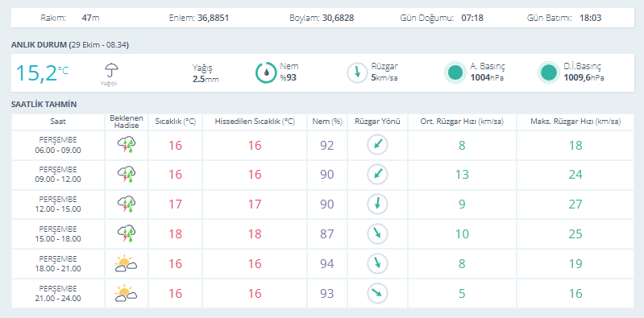Click the Gün Batımı 18:03 time
The height and width of the screenshot is (318, 644).
coord(591,18)
